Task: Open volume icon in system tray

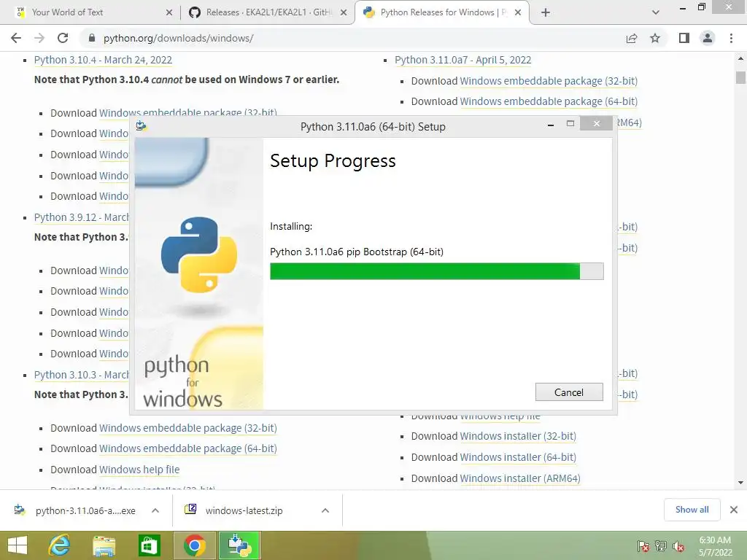Action: pyautogui.click(x=678, y=546)
